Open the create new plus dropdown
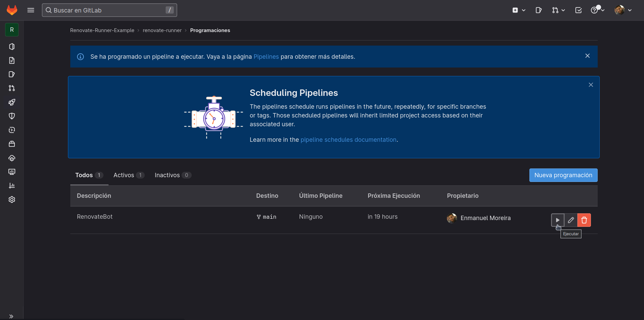The image size is (644, 320). point(519,10)
